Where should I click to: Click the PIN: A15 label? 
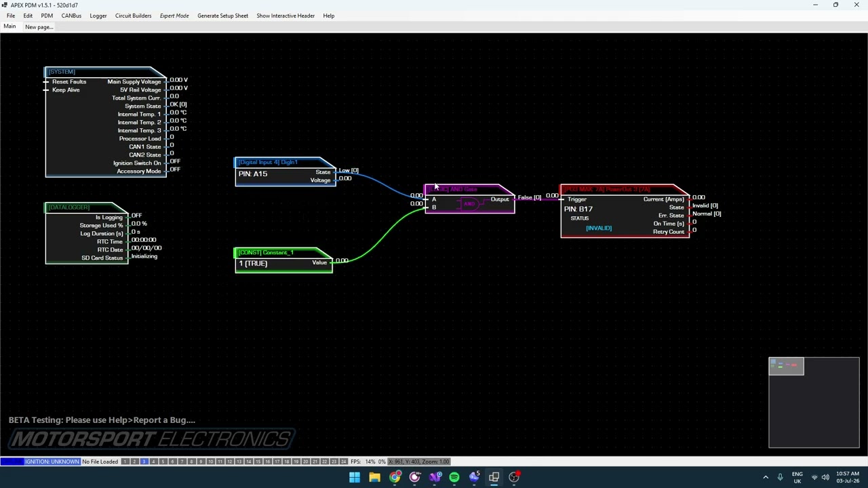(252, 174)
